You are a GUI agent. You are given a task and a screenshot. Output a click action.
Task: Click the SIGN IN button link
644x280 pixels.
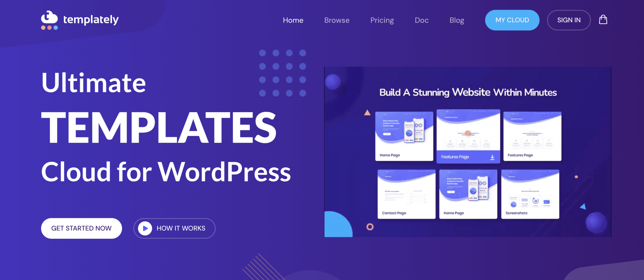(569, 20)
